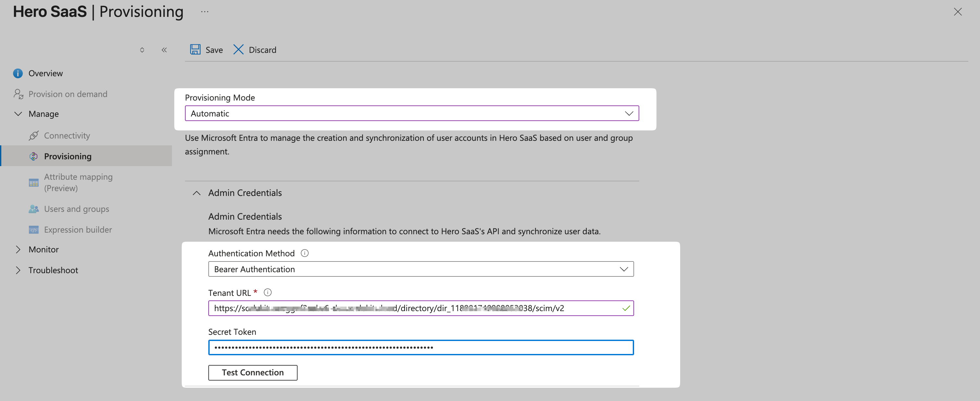Open the Expression builder
The width and height of the screenshot is (980, 401).
pyautogui.click(x=34, y=229)
